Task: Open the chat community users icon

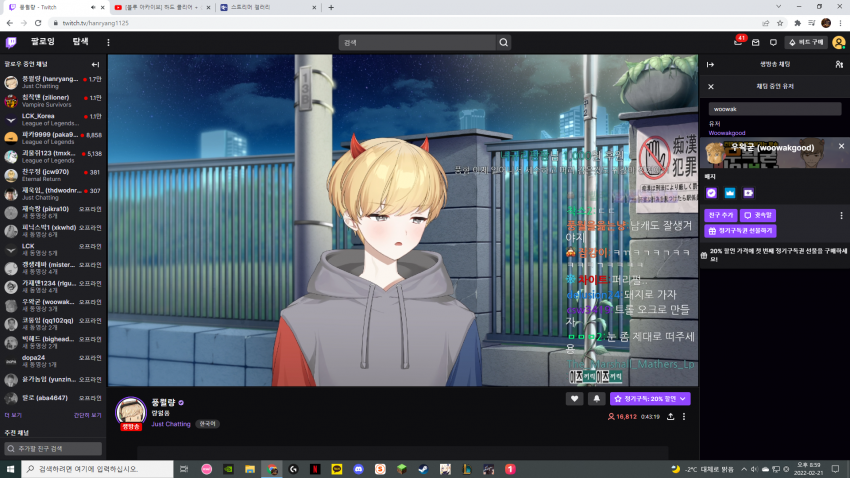Action: point(839,64)
